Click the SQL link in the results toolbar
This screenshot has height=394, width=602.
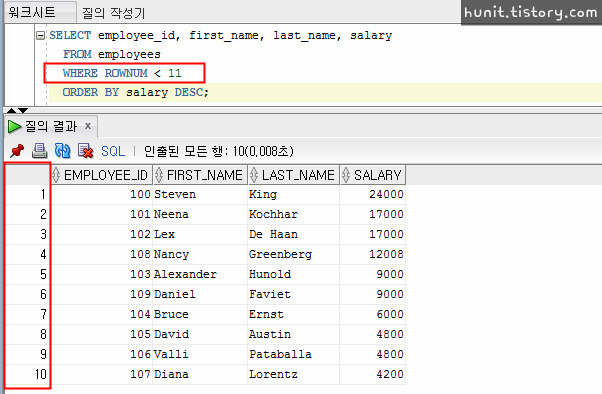tap(113, 151)
